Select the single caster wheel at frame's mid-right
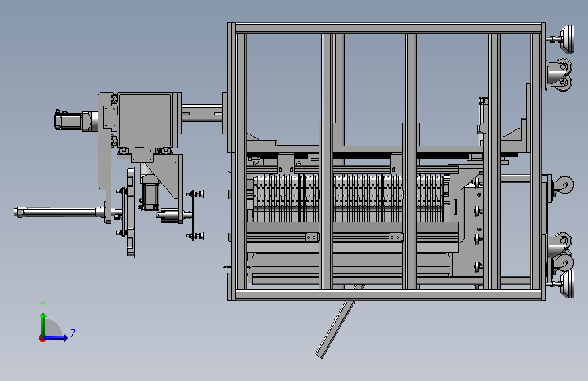The image size is (588, 381). [564, 185]
